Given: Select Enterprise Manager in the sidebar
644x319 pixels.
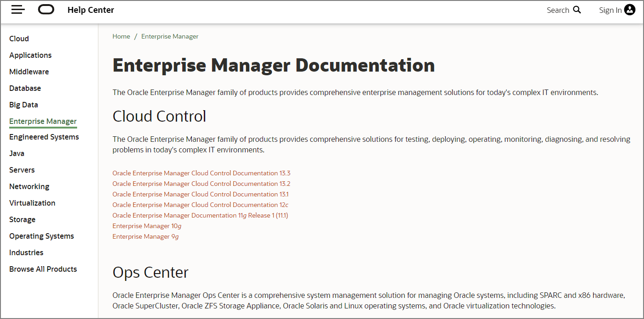Looking at the screenshot, I should pyautogui.click(x=43, y=121).
